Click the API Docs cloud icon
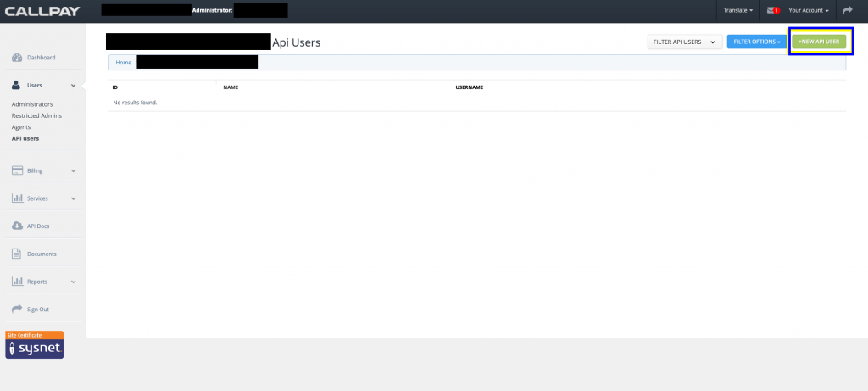 (17, 226)
